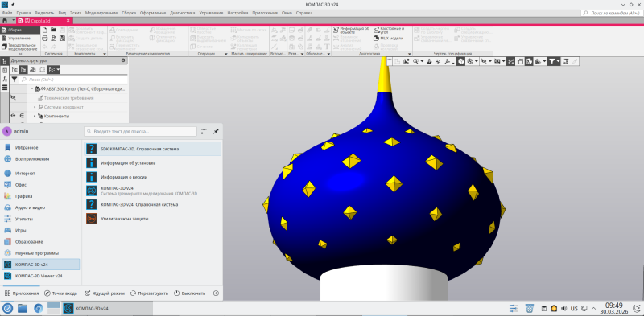Open Информация об установке entry
The image size is (644, 316).
152,163
